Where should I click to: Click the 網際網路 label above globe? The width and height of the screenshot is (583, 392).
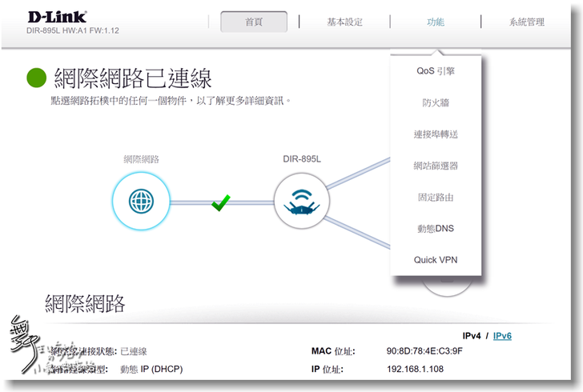point(141,159)
